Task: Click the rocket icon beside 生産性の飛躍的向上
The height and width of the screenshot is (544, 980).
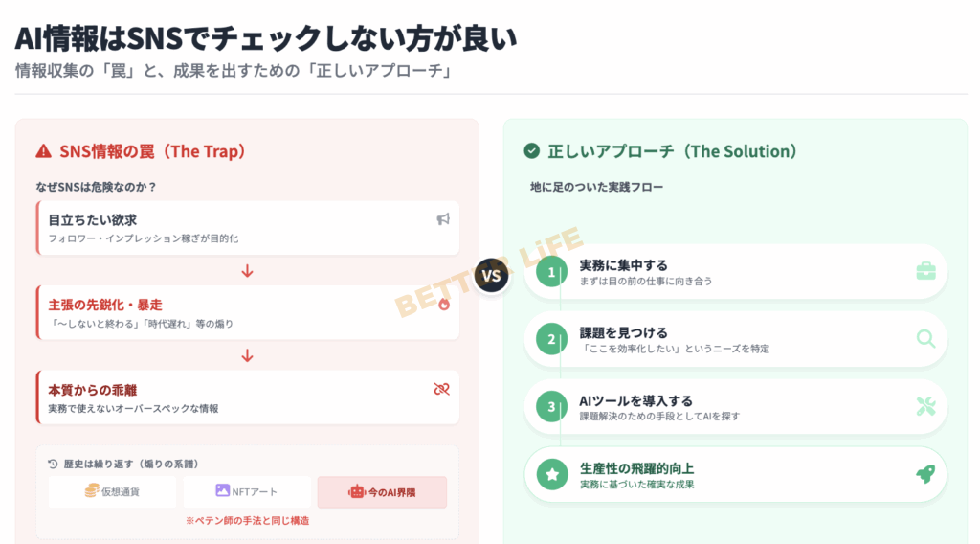Action: 925,474
